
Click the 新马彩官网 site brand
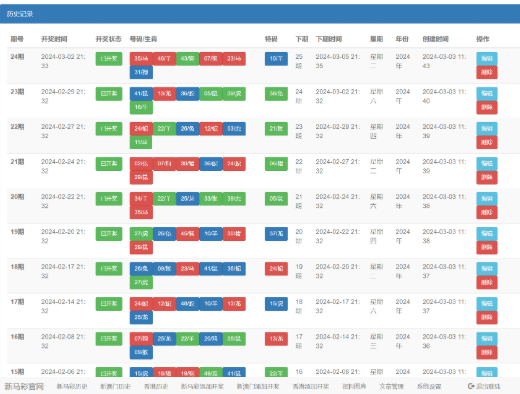(x=24, y=386)
